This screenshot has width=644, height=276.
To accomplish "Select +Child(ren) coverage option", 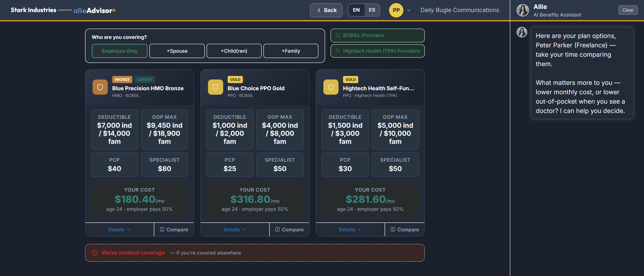I will pyautogui.click(x=234, y=51).
